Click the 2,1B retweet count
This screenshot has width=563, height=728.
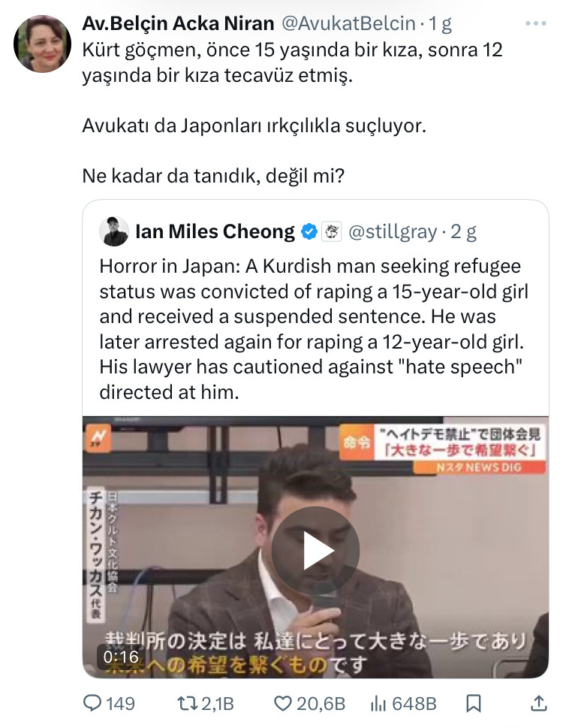[x=218, y=704]
